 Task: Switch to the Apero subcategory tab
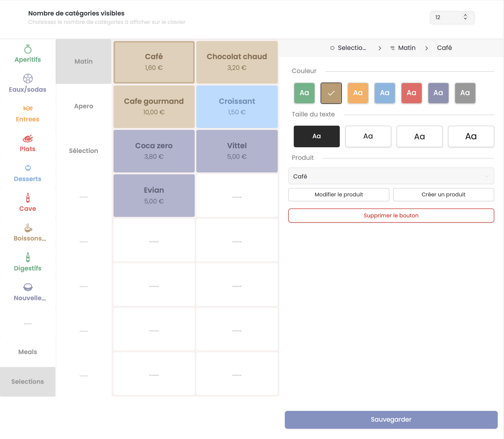[84, 106]
